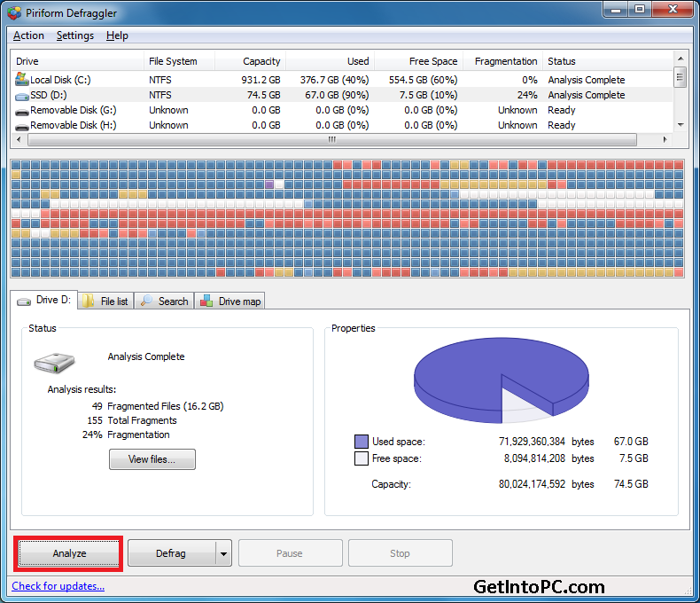Viewport: 700px width, 603px height.
Task: Click the Free space color swatch
Action: (362, 458)
